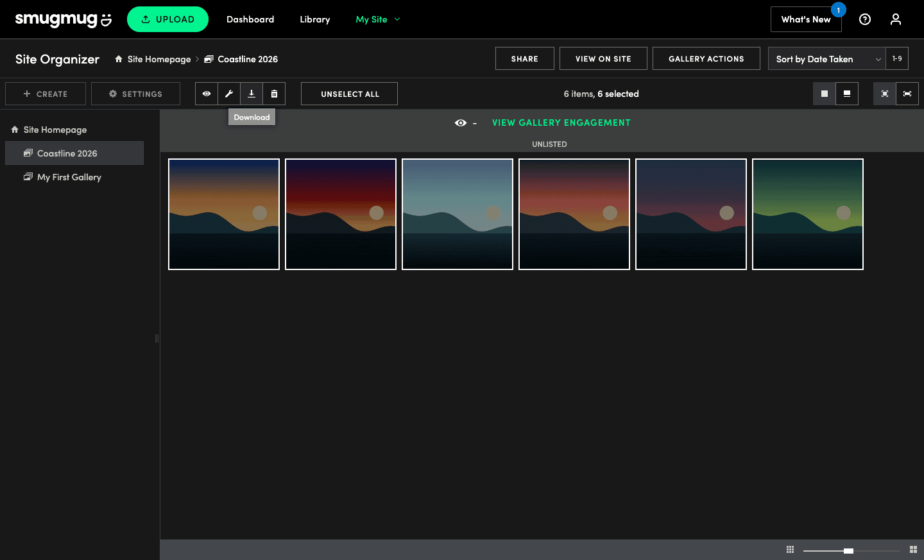924x560 pixels.
Task: Click the green UPLOAD button
Action: 167,19
